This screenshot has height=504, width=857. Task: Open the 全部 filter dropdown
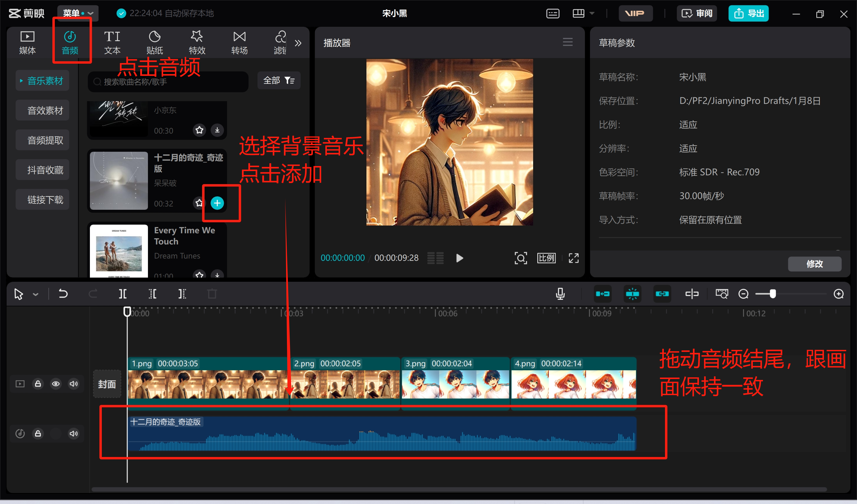click(x=279, y=81)
